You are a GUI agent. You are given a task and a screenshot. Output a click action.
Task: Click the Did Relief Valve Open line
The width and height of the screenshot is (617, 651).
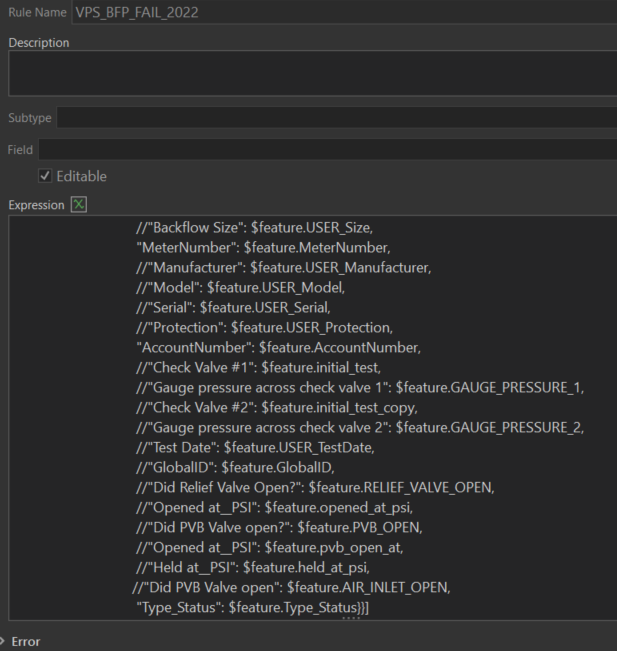316,487
